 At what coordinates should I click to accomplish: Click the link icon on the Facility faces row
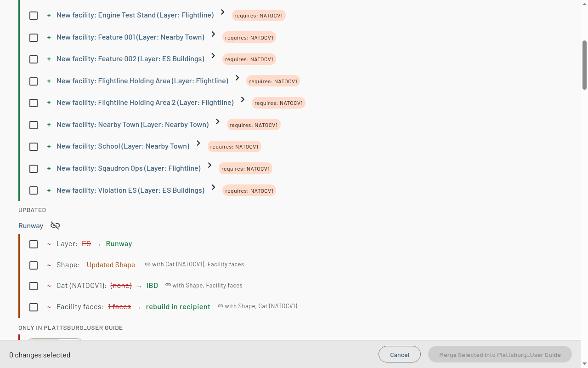coord(220,306)
